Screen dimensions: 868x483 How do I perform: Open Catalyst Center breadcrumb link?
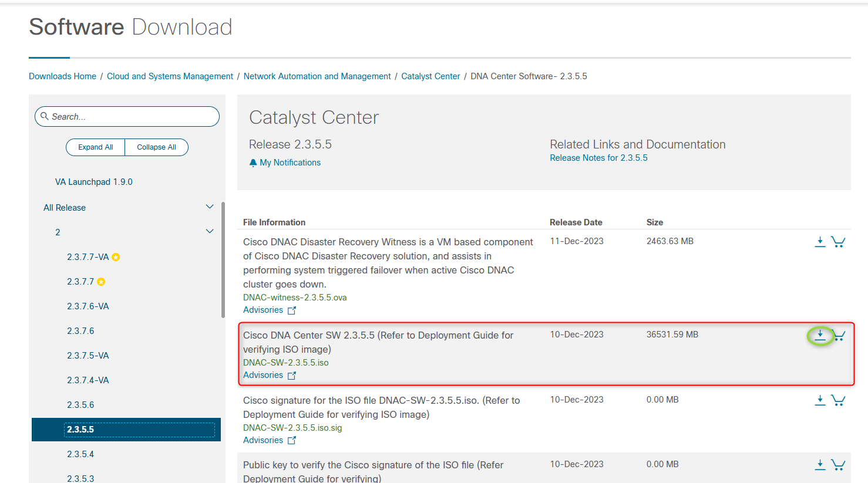coord(430,76)
